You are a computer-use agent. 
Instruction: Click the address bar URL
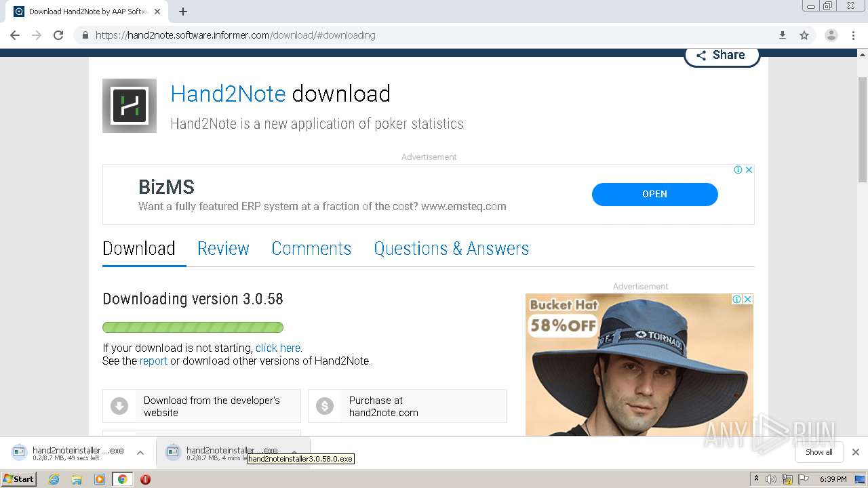[x=235, y=35]
